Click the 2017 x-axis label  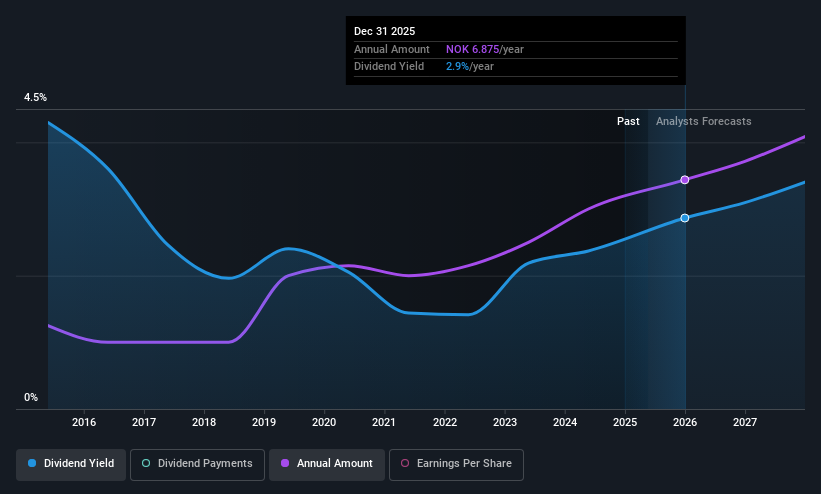pyautogui.click(x=144, y=422)
